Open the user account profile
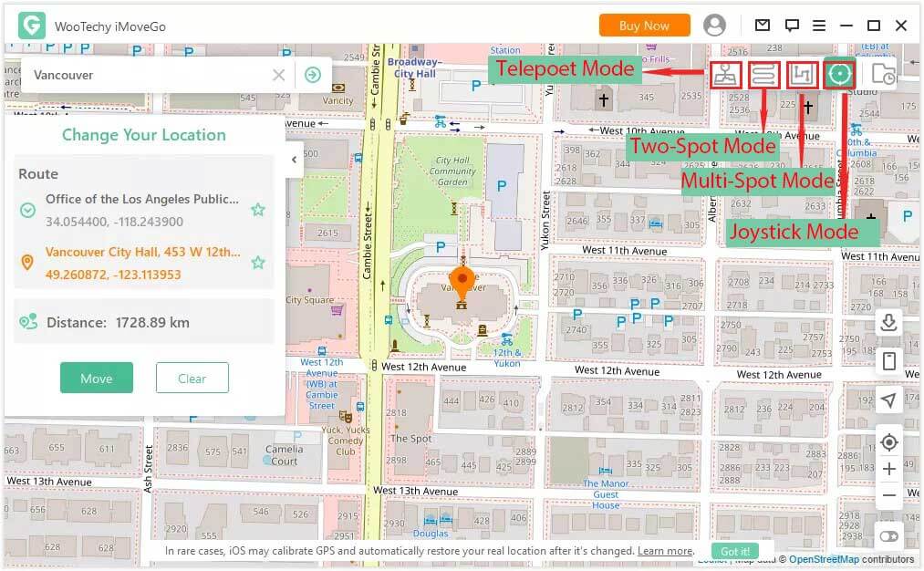This screenshot has width=924, height=571. (714, 26)
